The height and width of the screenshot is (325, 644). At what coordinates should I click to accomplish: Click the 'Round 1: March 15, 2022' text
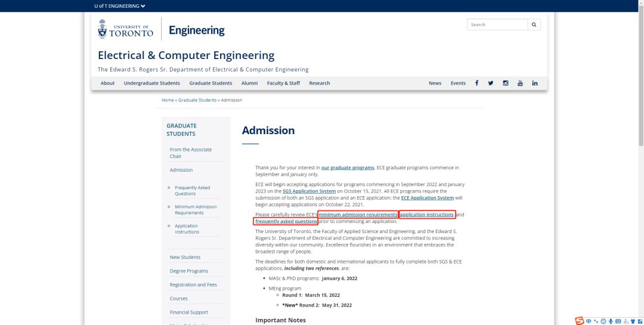[x=311, y=295]
